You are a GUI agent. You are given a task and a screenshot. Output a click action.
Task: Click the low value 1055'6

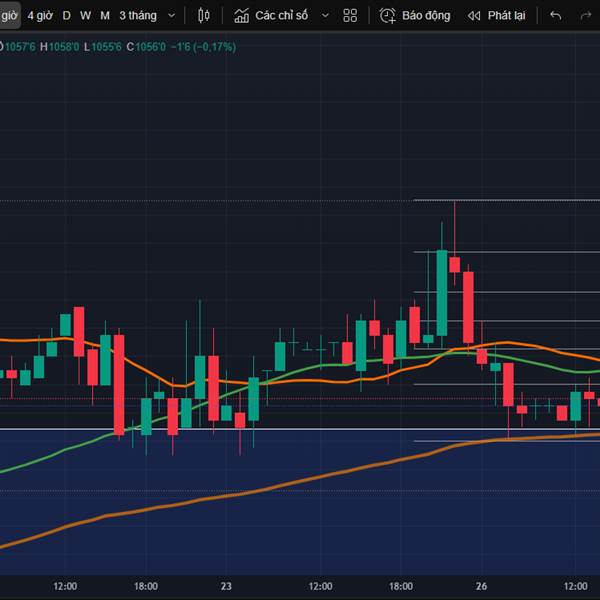[106, 47]
